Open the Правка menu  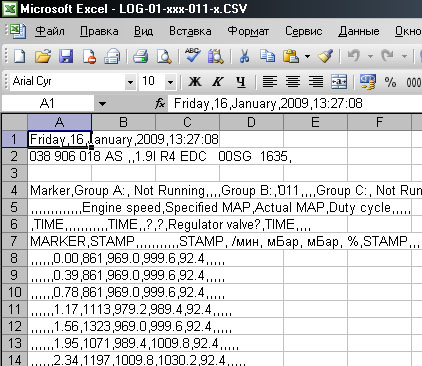pyautogui.click(x=99, y=31)
